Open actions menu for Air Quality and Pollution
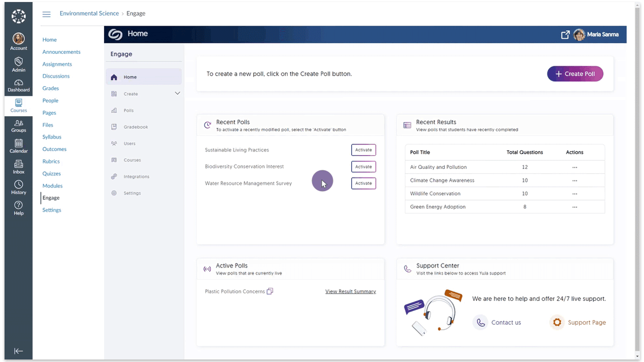Image resolution: width=644 pixels, height=362 pixels. coord(575,167)
